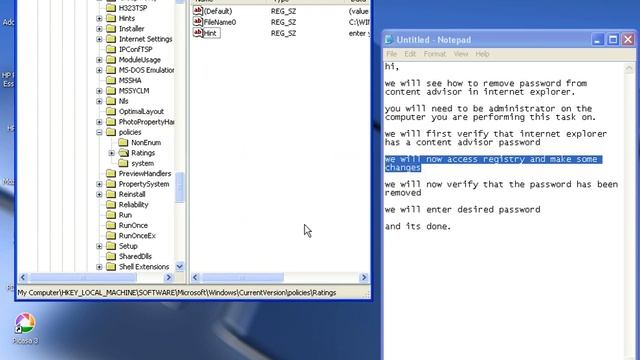Click the values pane scroll right arrow
Screen dimensions: 640x360
coord(364,278)
